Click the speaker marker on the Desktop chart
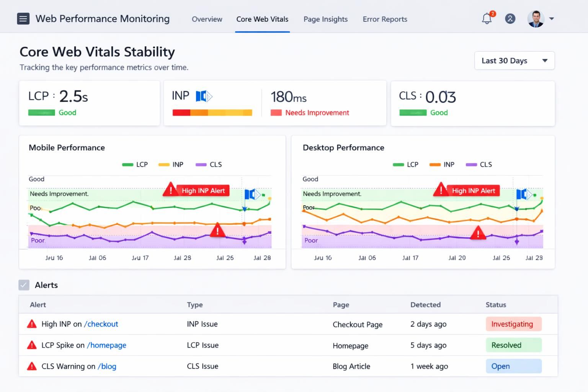This screenshot has width=588, height=392. point(524,194)
